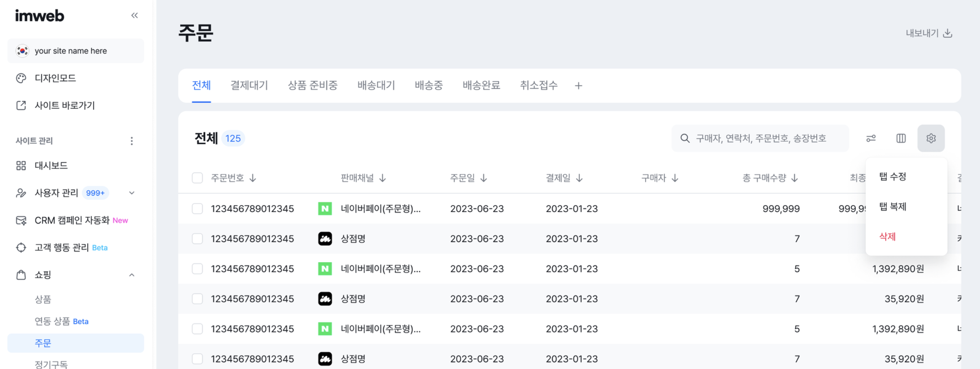Image resolution: width=980 pixels, height=369 pixels.
Task: Collapse the 쇼핑 menu section
Action: pyautogui.click(x=132, y=275)
